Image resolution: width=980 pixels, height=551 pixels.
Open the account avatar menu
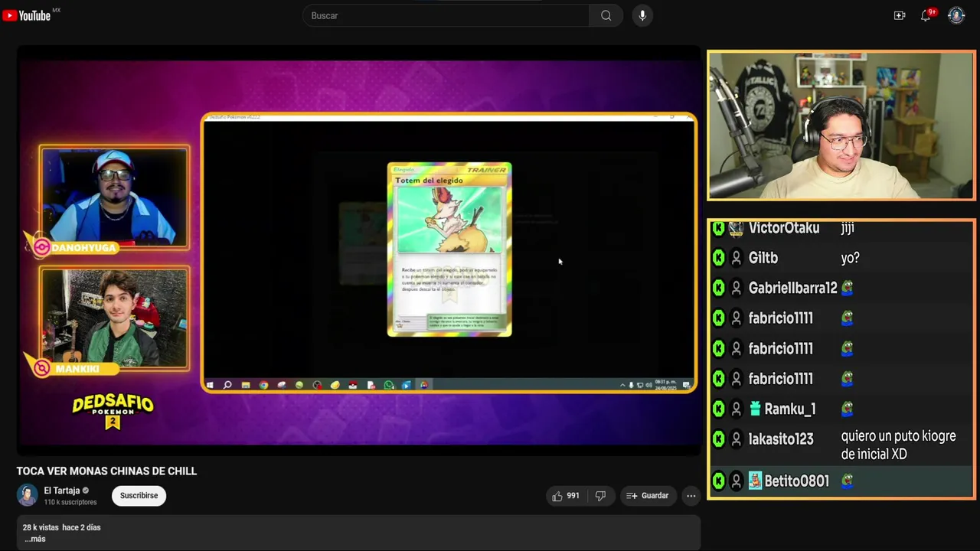point(956,15)
